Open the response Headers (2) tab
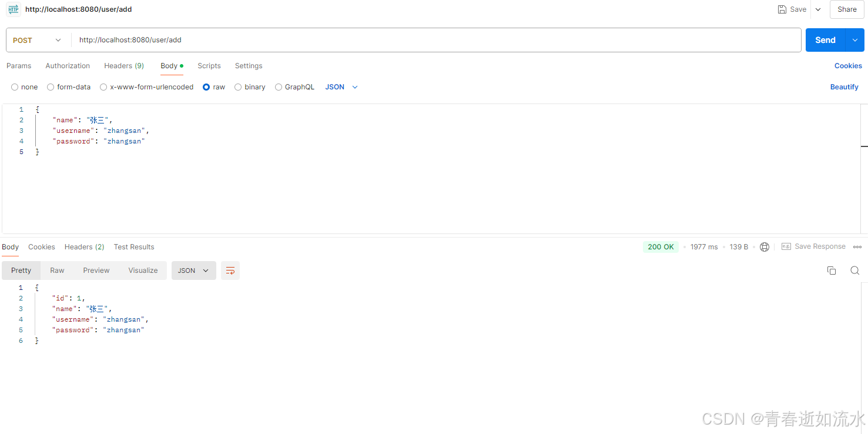 [85, 247]
